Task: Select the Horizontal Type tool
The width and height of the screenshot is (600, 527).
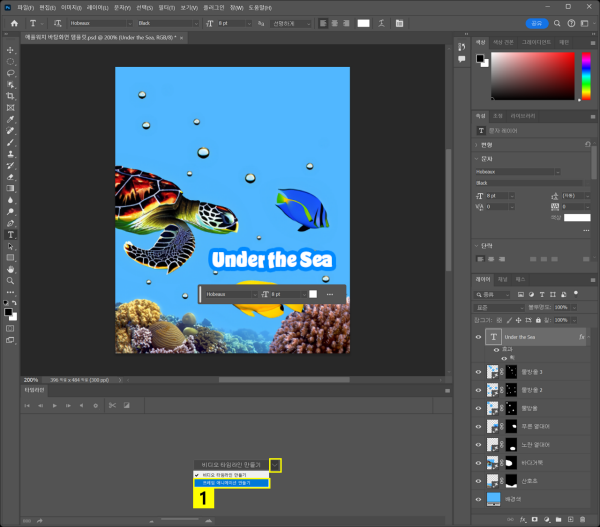Action: [x=11, y=234]
